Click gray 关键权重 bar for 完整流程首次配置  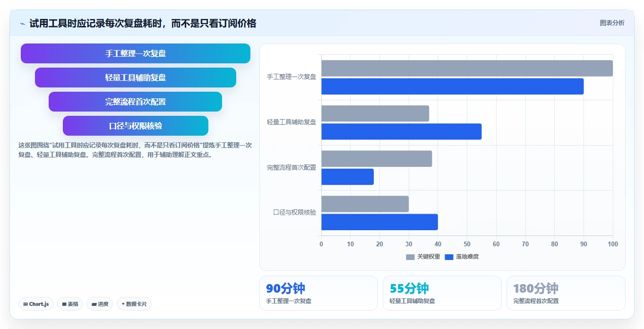point(377,158)
